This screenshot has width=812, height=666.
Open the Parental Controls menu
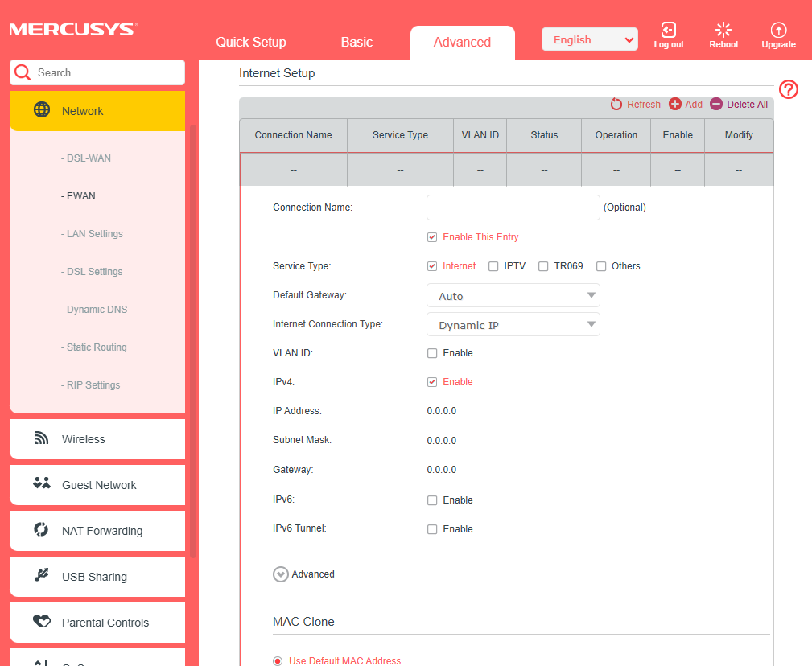(x=97, y=623)
